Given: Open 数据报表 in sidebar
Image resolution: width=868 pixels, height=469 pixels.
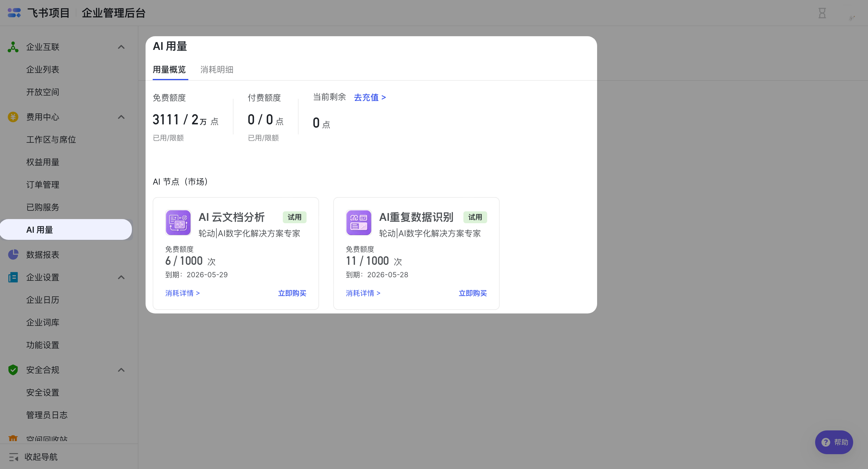Looking at the screenshot, I should (x=43, y=254).
